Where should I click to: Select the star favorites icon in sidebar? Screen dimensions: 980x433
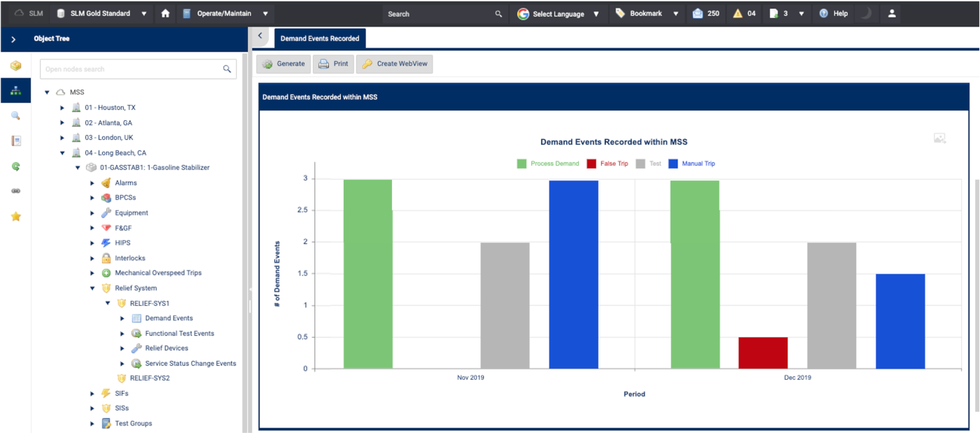(x=15, y=216)
